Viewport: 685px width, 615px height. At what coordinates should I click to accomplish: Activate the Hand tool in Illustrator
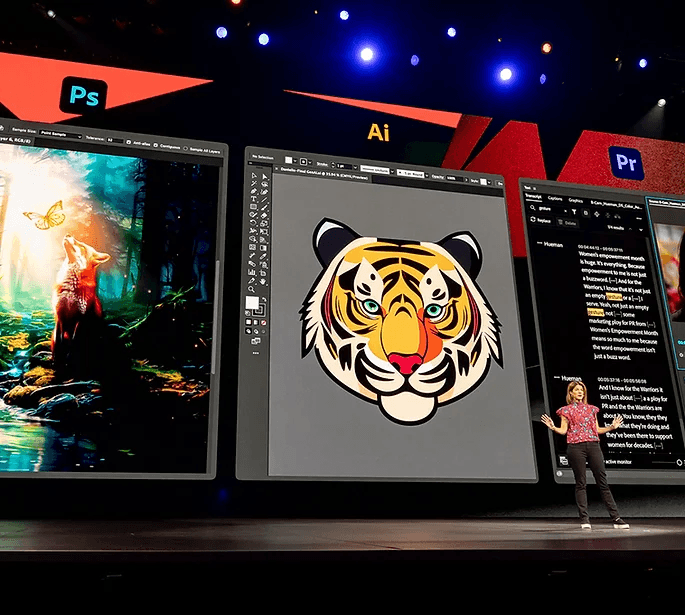[x=263, y=281]
